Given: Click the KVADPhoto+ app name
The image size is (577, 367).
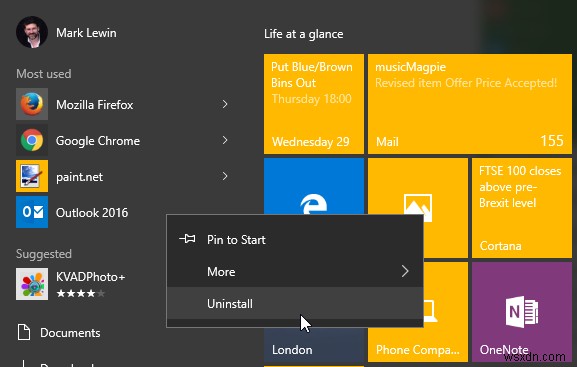Looking at the screenshot, I should click(91, 277).
